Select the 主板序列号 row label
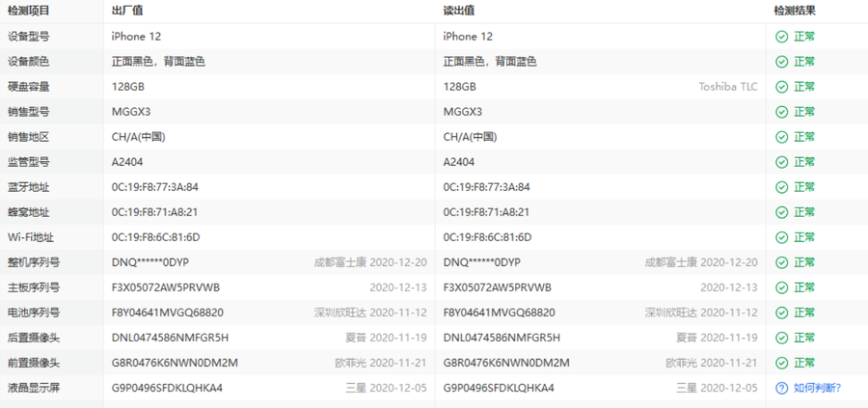Screen dimensions: 868x408 pos(33,287)
